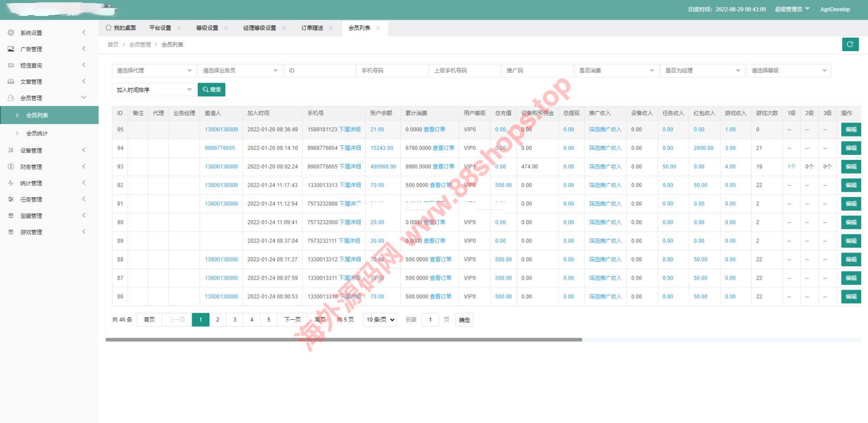
Task: Click the horizontal scrollbar below the table
Action: [343, 339]
